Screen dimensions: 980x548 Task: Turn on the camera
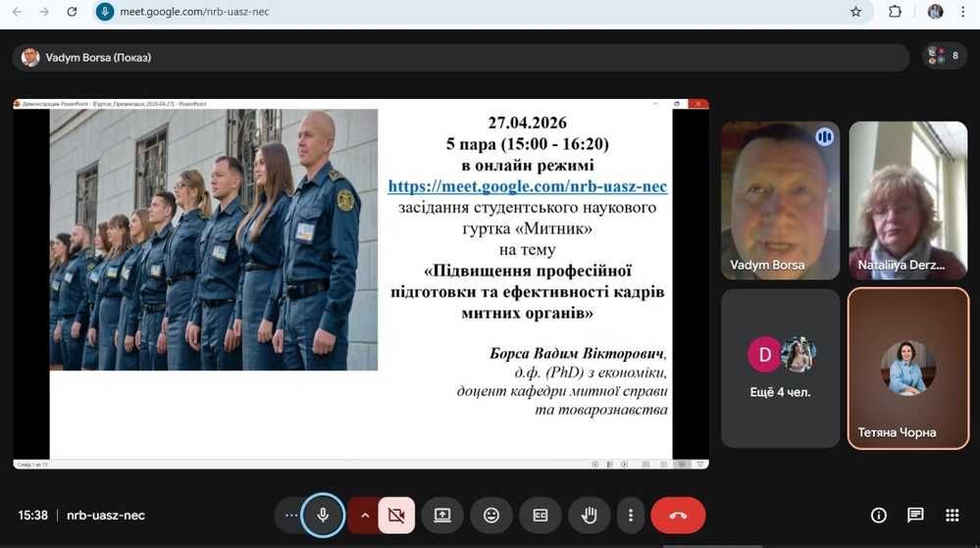click(396, 515)
